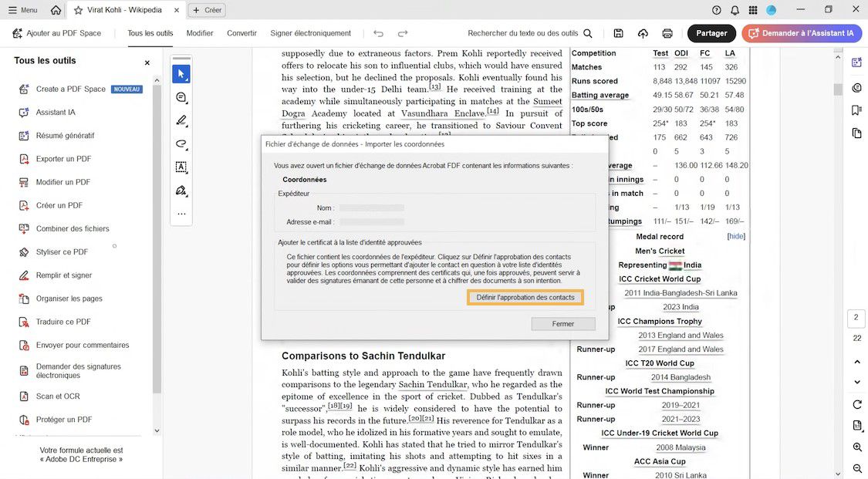Zoom out with minus magnifier
The image size is (868, 479).
tap(857, 468)
